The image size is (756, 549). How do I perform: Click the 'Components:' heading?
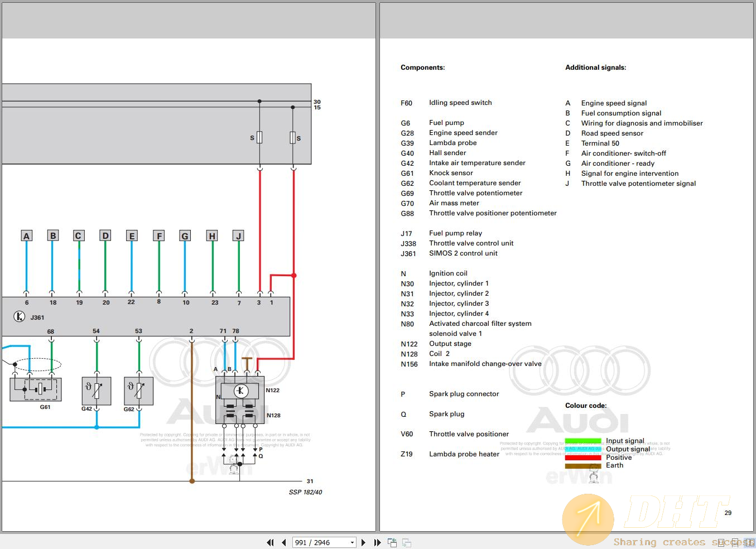click(423, 68)
